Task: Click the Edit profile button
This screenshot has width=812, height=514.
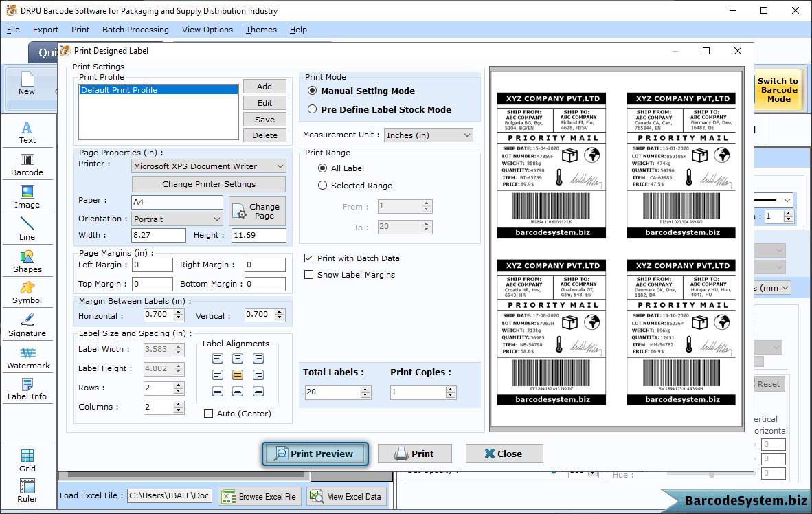Action: tap(264, 103)
